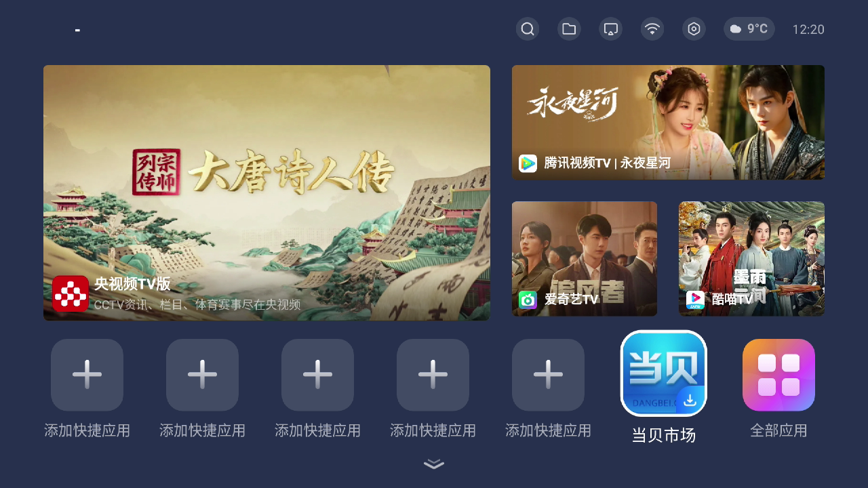Open the Wi-Fi network icon
Image resolution: width=868 pixels, height=488 pixels.
(652, 29)
